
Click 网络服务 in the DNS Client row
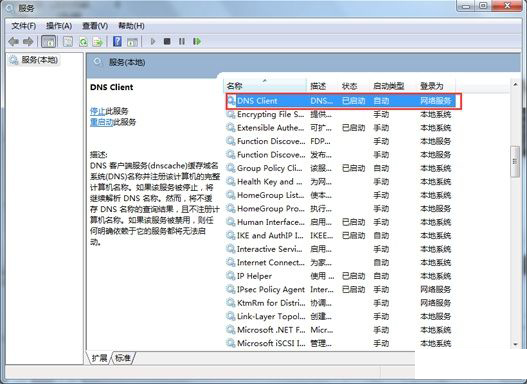pos(436,101)
